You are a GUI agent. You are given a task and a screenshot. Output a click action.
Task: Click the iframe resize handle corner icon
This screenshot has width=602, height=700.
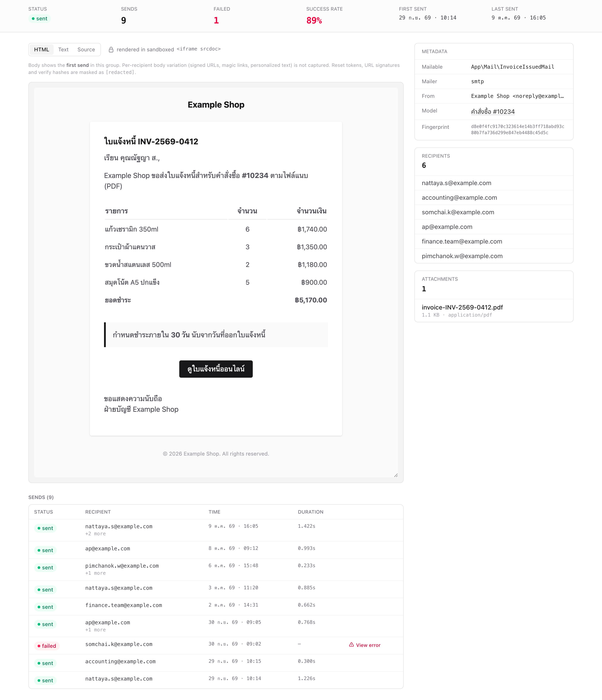click(x=396, y=475)
